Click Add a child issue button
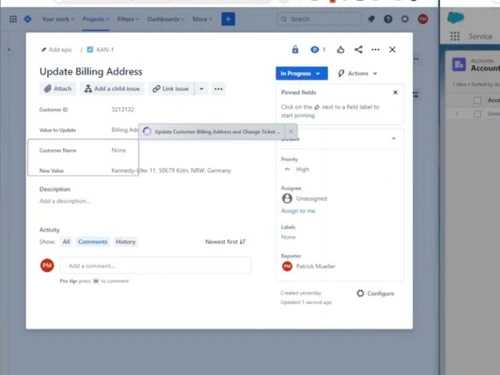Viewport: 500px width, 375px height. click(x=112, y=89)
